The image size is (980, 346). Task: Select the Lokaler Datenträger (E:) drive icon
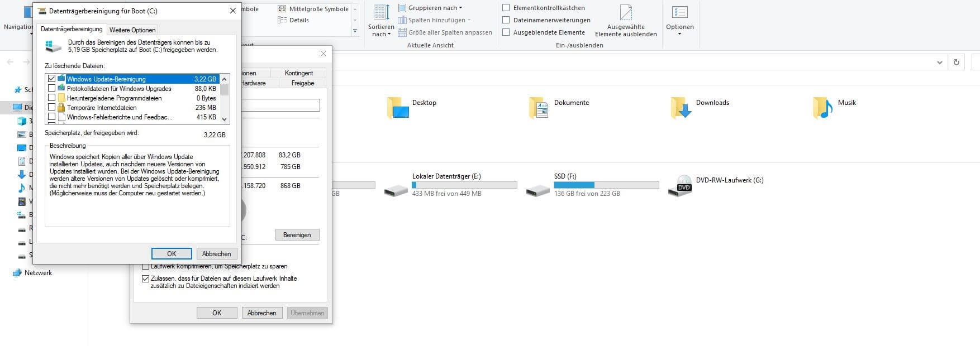396,190
